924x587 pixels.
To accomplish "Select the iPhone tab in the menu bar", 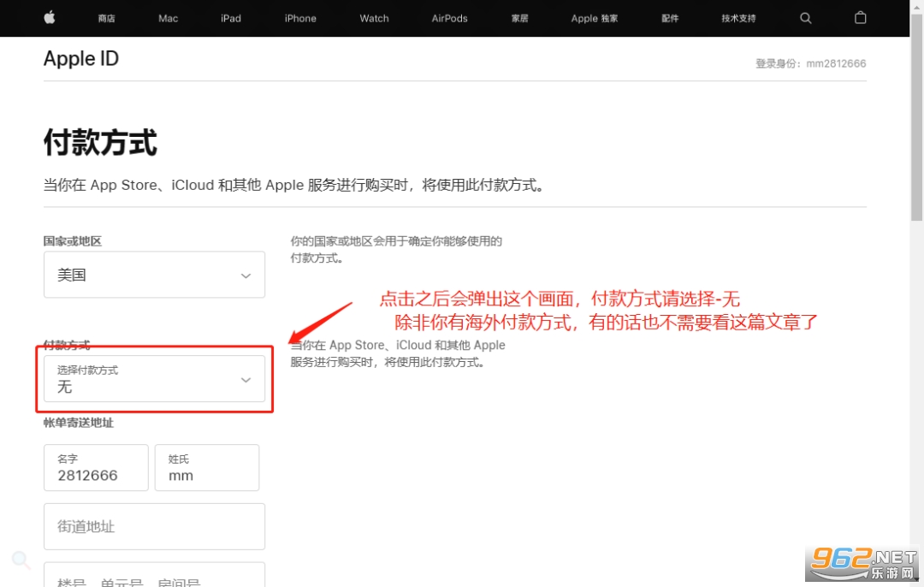I will tap(300, 18).
